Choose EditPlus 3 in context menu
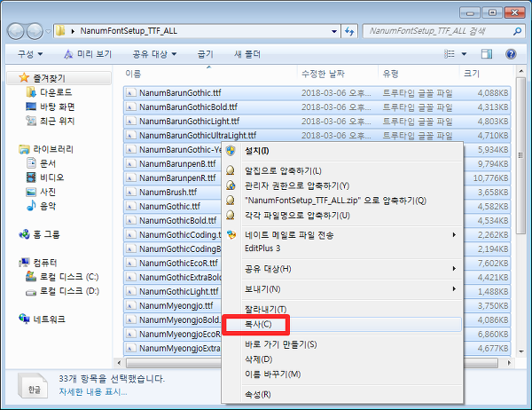The image size is (532, 410). [342, 248]
